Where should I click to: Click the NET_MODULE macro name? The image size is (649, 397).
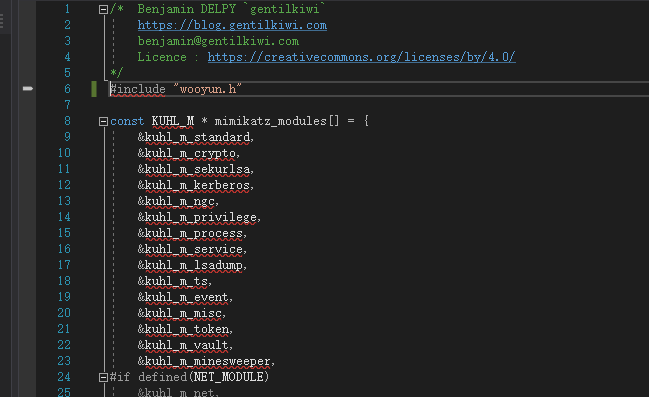coord(228,377)
